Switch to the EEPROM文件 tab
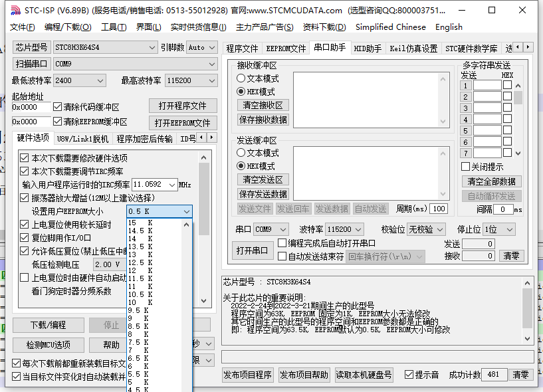Viewport: 543px width, 392px height. coord(286,49)
